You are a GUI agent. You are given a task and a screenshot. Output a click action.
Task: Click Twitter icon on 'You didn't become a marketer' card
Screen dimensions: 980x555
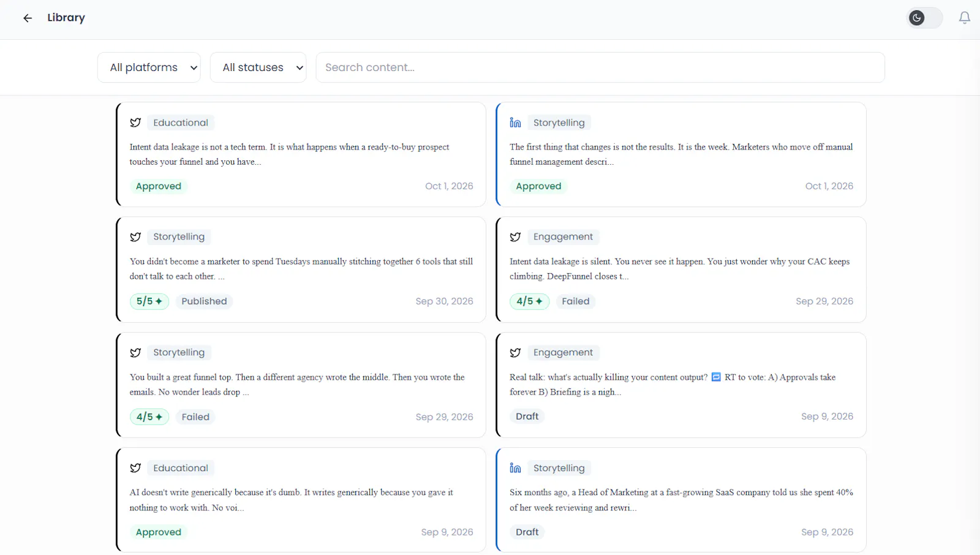[x=135, y=237]
